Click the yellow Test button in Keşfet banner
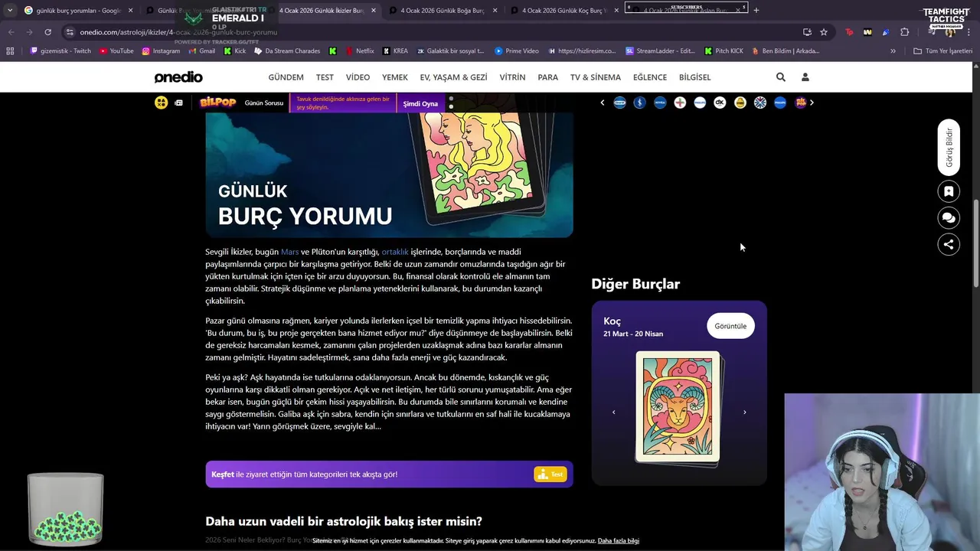 550,474
